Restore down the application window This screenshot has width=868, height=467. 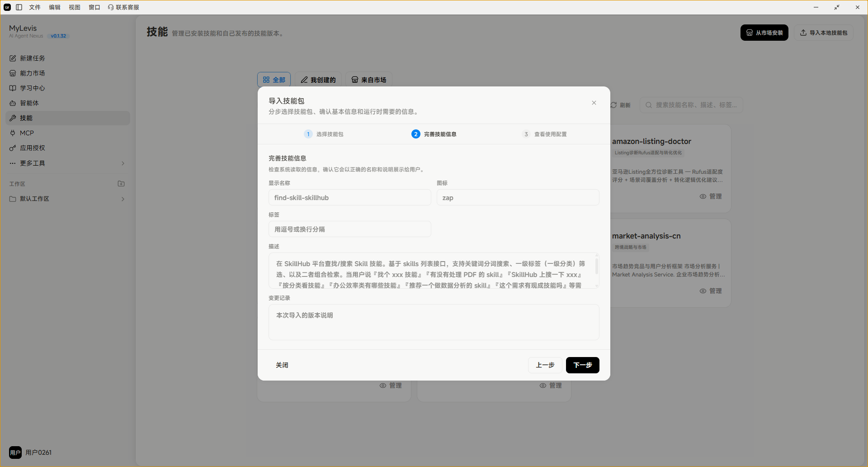[x=837, y=7]
